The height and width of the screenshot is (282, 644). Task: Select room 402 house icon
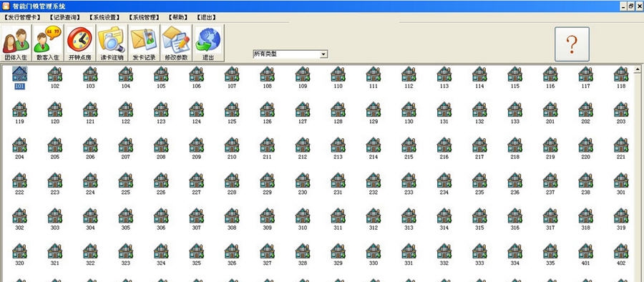coord(621,251)
